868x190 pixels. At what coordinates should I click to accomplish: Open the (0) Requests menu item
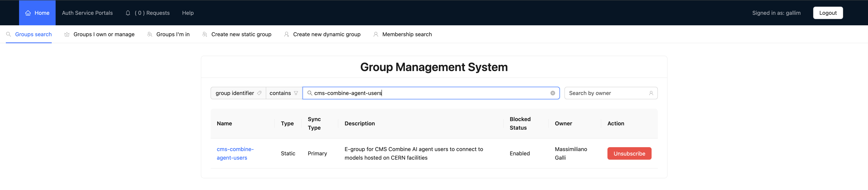tap(148, 13)
